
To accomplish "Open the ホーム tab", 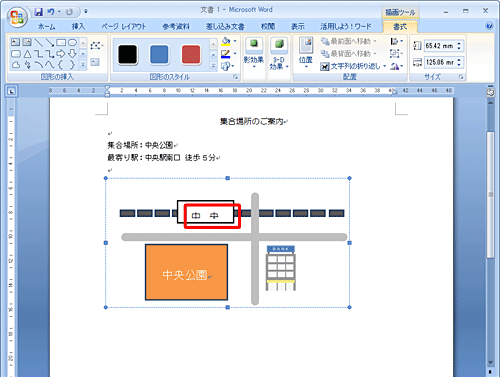I will [x=47, y=26].
